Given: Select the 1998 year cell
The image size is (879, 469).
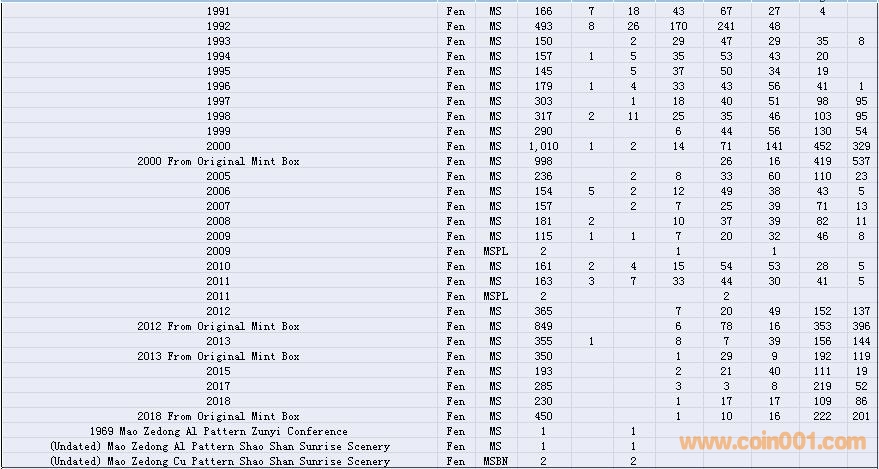Looking at the screenshot, I should coord(218,116).
